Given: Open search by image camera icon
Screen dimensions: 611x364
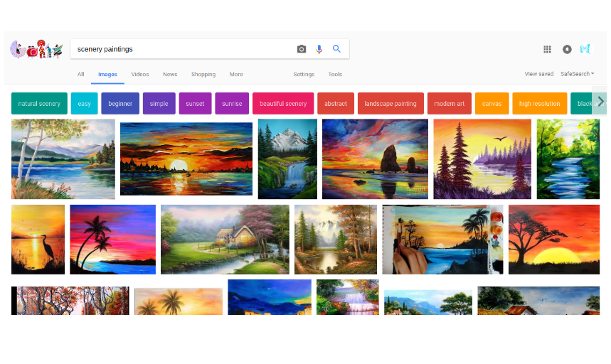Looking at the screenshot, I should click(302, 49).
